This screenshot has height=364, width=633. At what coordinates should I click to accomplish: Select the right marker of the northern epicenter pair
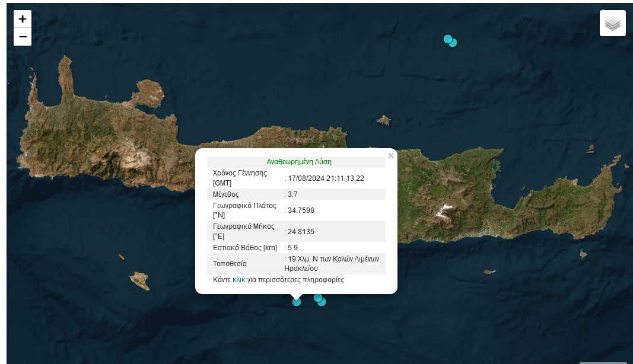454,43
